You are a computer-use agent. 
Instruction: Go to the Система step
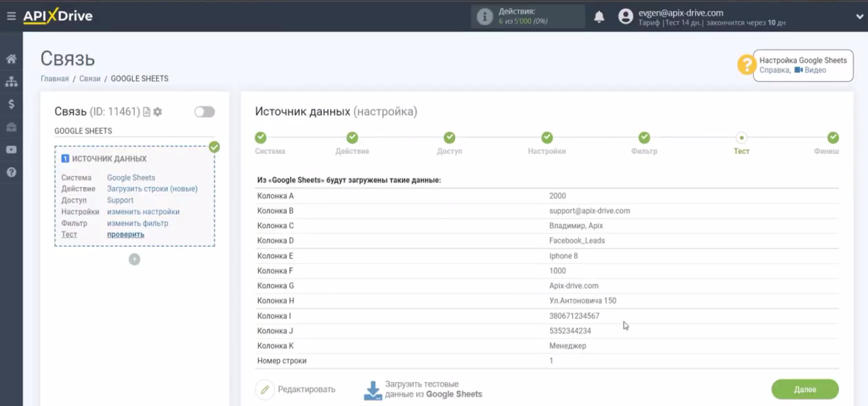point(261,137)
